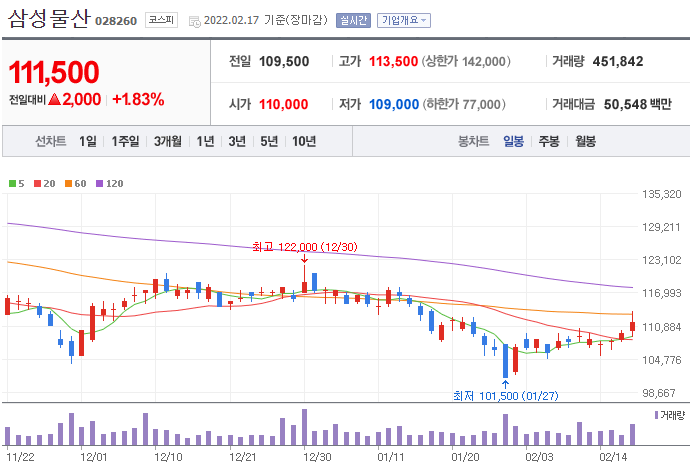Screen dimensions: 690x467
Task: Click the 최저 101,500 (01/27) chart marker
Action: 506,396
